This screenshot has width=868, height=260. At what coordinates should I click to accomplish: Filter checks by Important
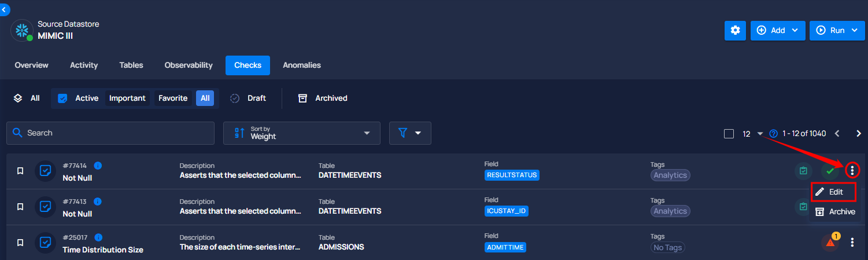tap(127, 98)
